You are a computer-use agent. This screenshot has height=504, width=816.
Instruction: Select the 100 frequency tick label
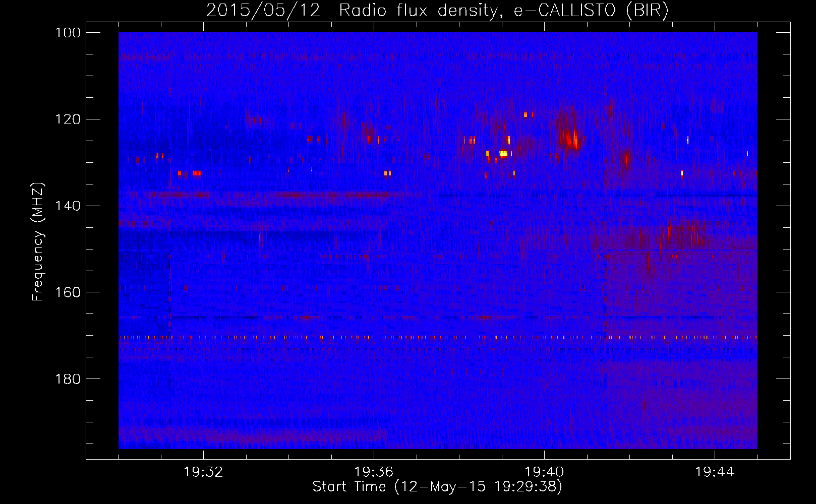click(x=68, y=33)
